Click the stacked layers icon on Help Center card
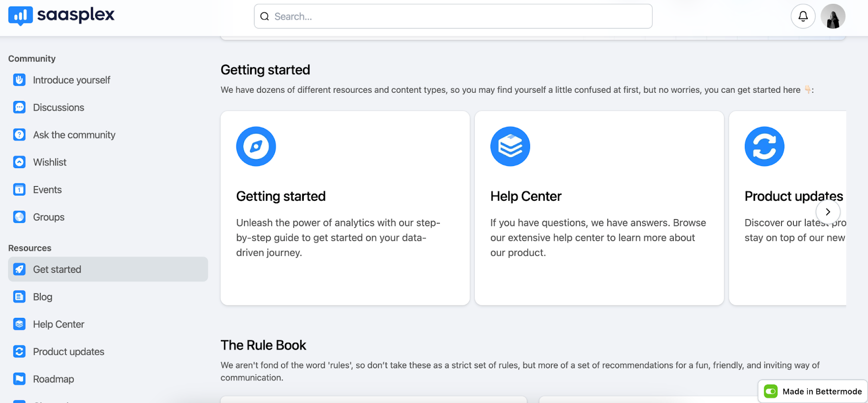 [510, 146]
